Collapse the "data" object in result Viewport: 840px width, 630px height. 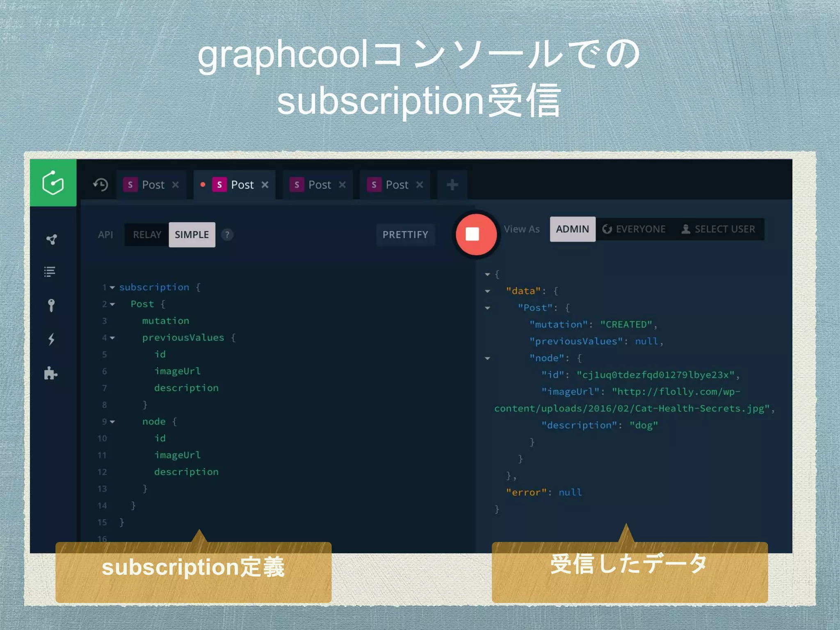[x=487, y=291]
